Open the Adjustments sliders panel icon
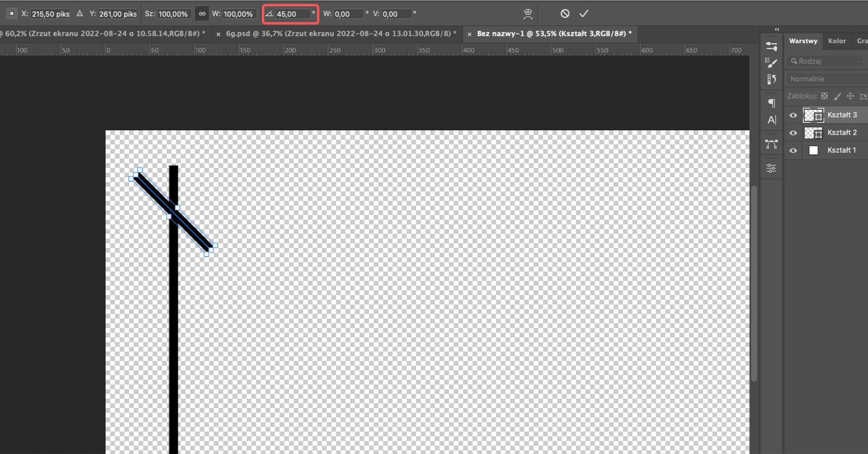 coord(772,168)
